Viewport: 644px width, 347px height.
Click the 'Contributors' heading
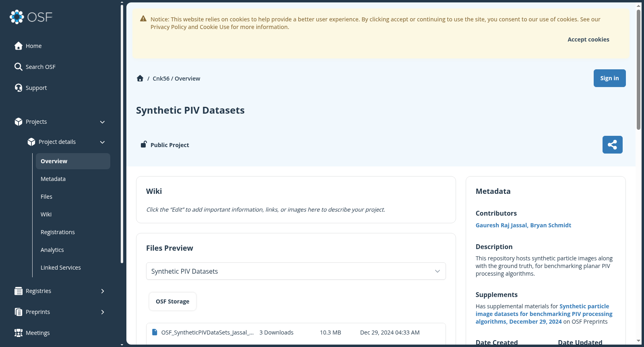pyautogui.click(x=496, y=214)
